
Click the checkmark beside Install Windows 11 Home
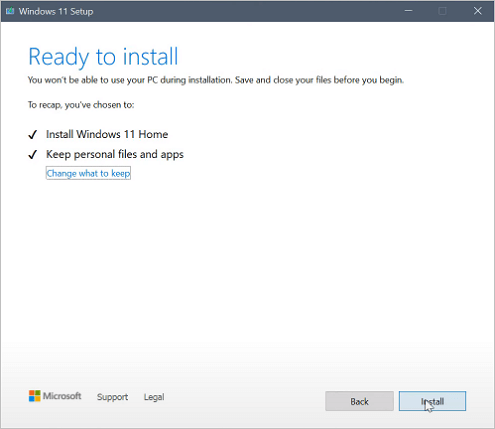point(33,134)
